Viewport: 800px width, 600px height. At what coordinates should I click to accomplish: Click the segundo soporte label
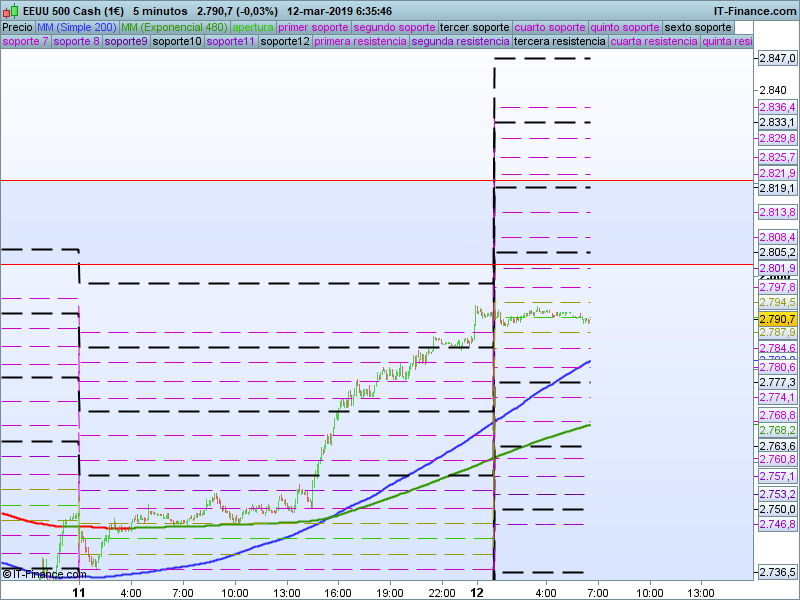(395, 27)
